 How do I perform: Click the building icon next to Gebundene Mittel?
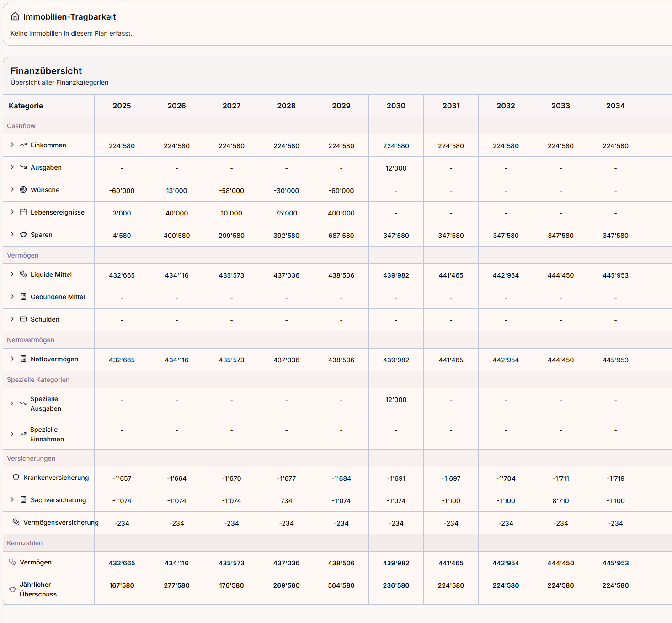[23, 297]
